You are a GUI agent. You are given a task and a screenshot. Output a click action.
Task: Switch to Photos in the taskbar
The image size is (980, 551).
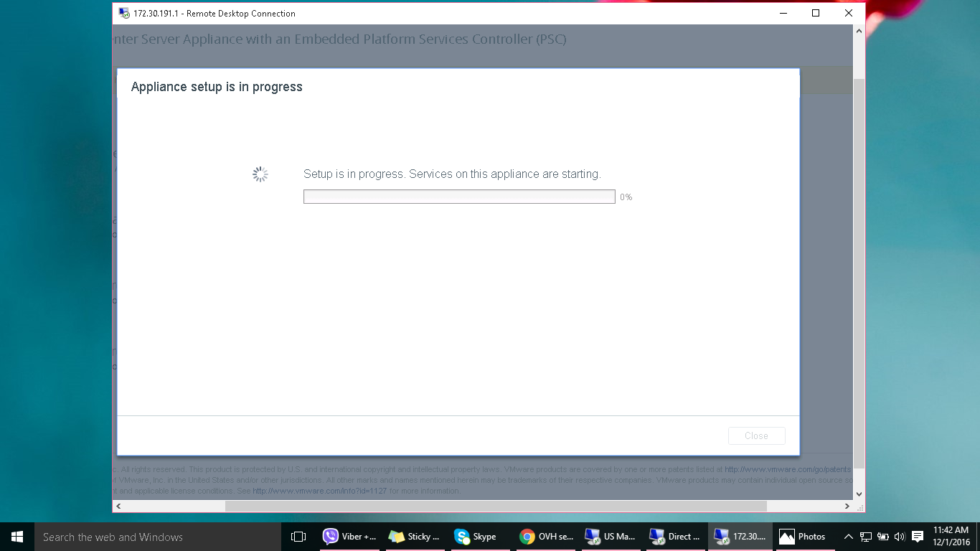(804, 537)
